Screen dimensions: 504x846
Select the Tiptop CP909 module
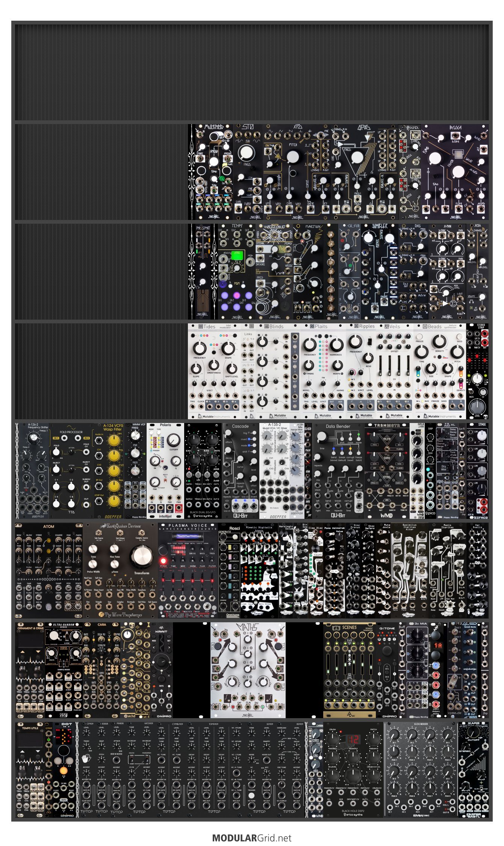point(86,770)
